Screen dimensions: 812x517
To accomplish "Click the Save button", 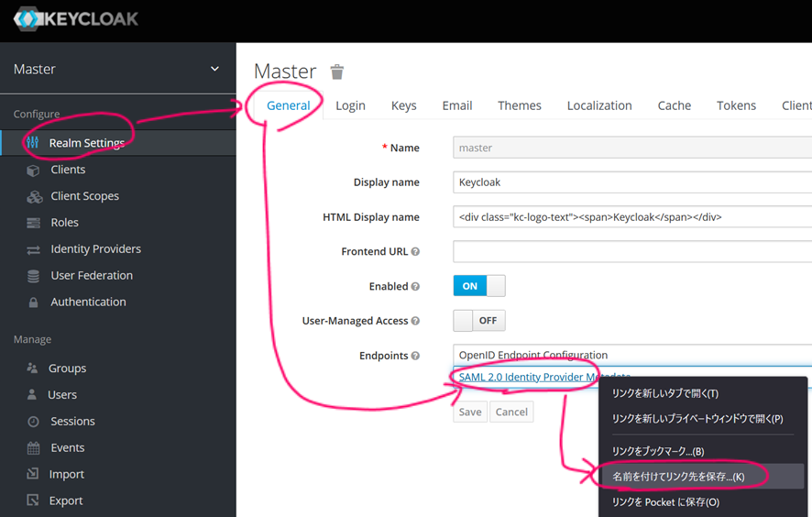I will (470, 412).
